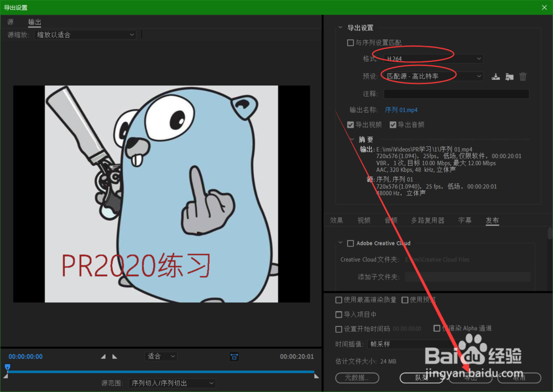Viewport: 553px width, 392px height.
Task: Click the Set Out Point triangle icon
Action: coord(114,357)
